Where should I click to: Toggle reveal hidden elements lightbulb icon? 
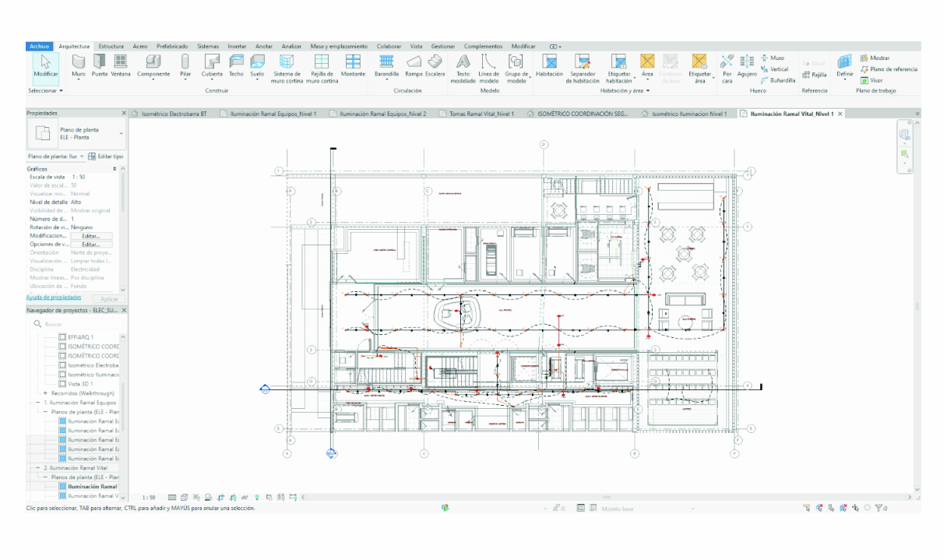pyautogui.click(x=257, y=497)
